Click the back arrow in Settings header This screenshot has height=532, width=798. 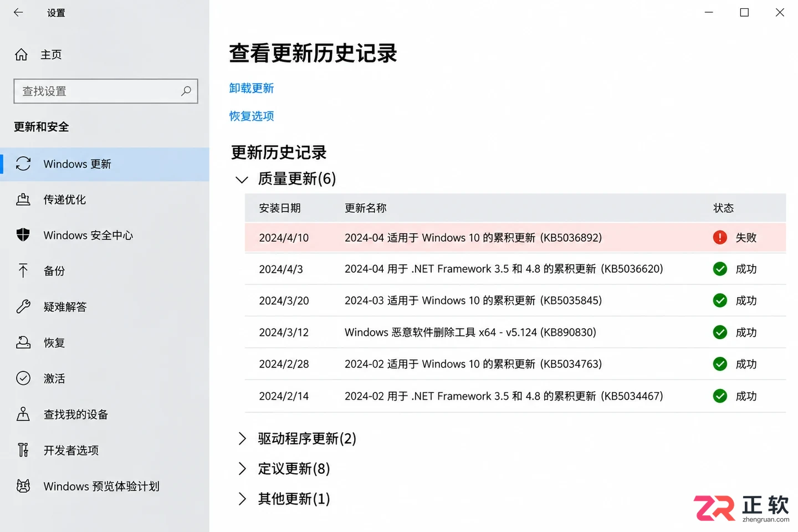tap(18, 12)
